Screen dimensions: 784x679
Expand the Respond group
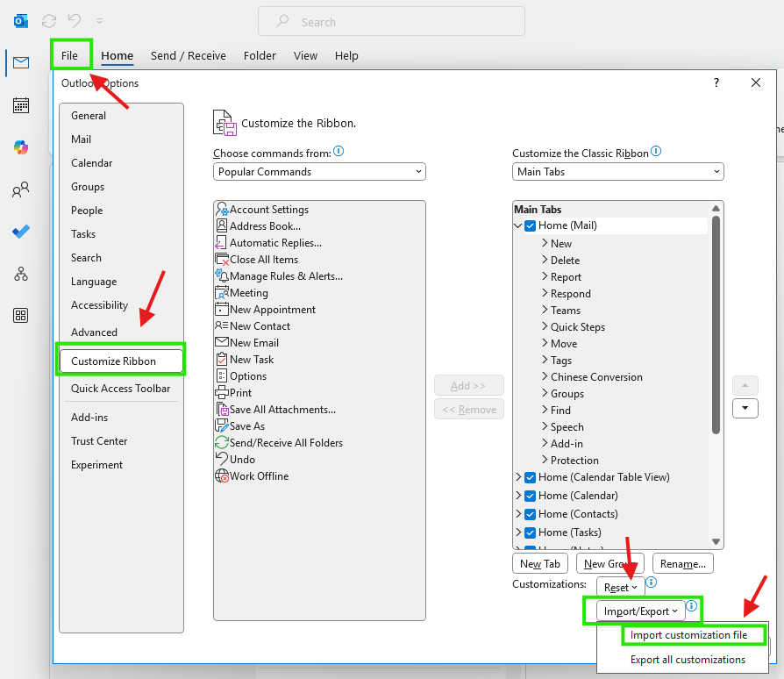(545, 293)
